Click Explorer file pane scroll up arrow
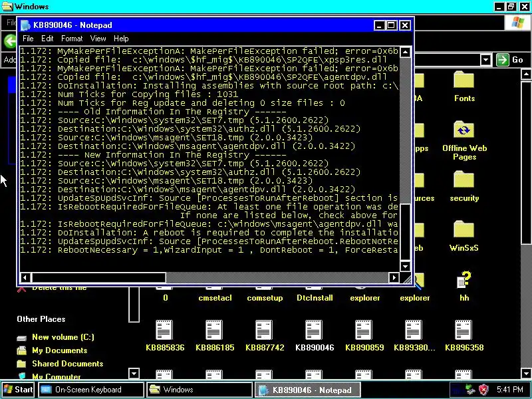Image resolution: width=532 pixels, height=399 pixels. click(x=526, y=74)
